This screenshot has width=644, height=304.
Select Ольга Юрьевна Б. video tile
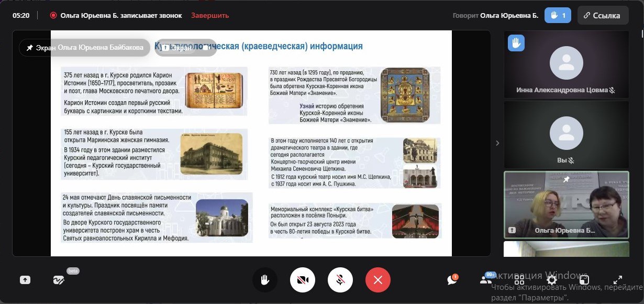[566, 205]
